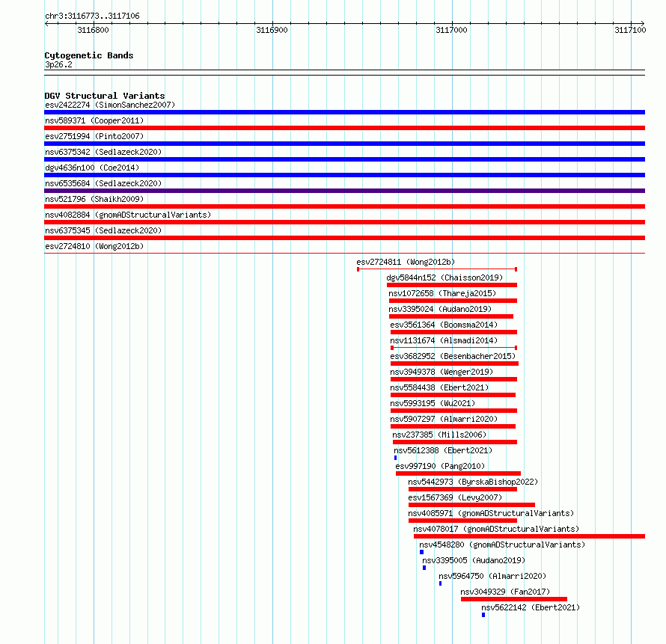Click the nsv4082884 (gnomADStructuralVariants) label
The width and height of the screenshot is (666, 644).
click(128, 215)
